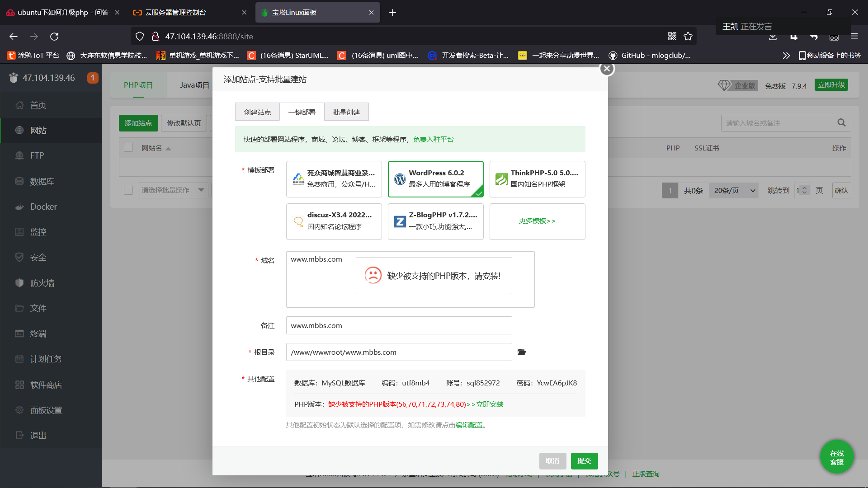The image size is (868, 488).
Task: Open the browser hamburger menu
Action: tap(854, 37)
